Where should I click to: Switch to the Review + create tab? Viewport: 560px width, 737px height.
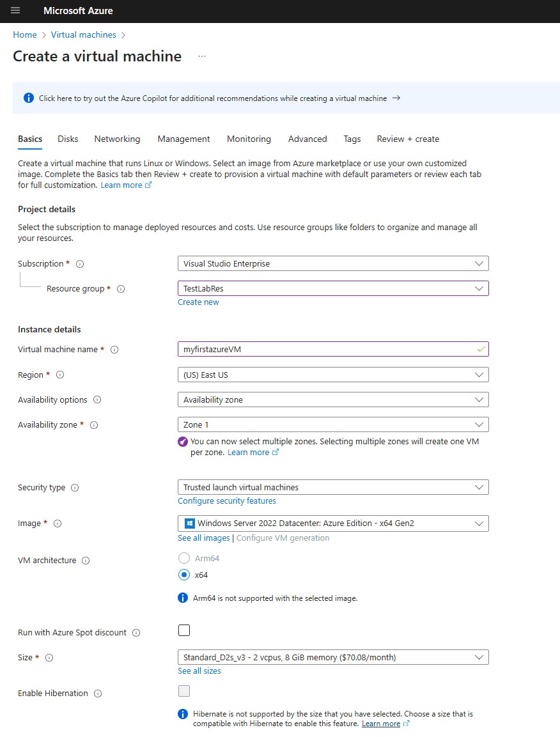[408, 139]
